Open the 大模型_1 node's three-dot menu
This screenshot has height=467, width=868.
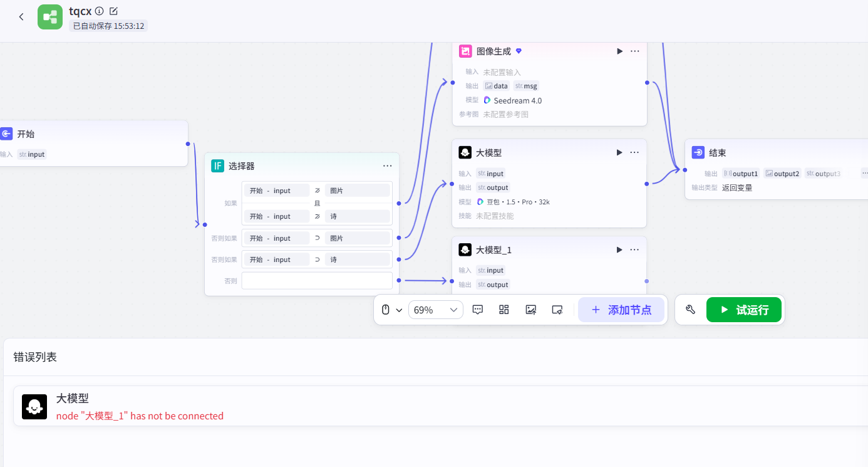pos(635,249)
